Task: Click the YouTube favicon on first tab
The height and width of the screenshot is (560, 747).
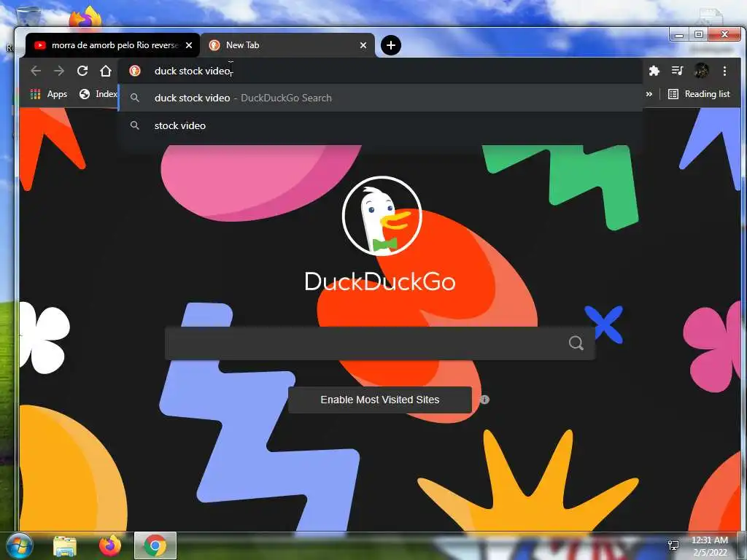Action: (40, 45)
